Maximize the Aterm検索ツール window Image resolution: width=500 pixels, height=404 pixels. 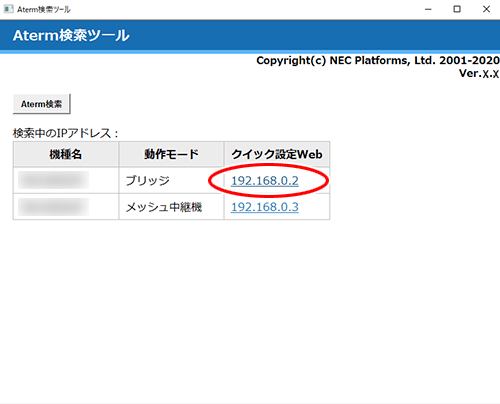coord(457,9)
